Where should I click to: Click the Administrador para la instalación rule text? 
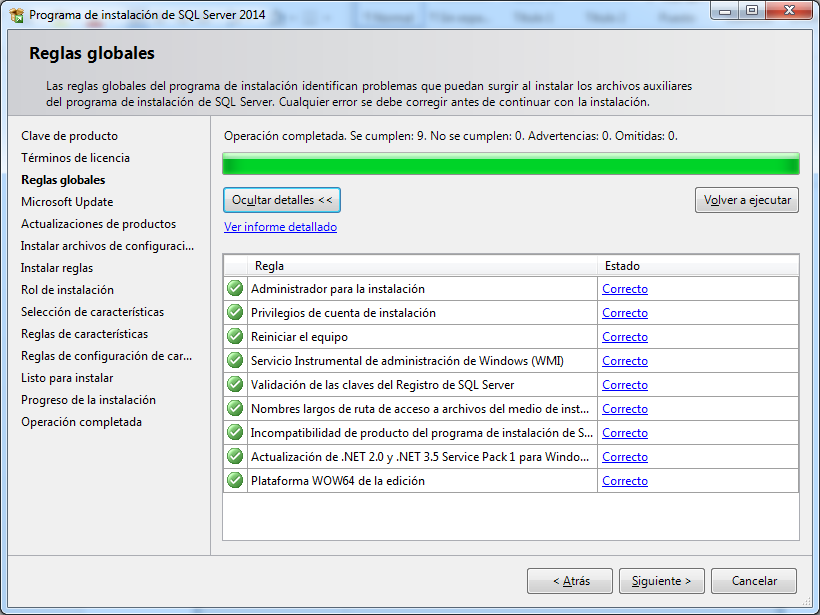pyautogui.click(x=338, y=289)
